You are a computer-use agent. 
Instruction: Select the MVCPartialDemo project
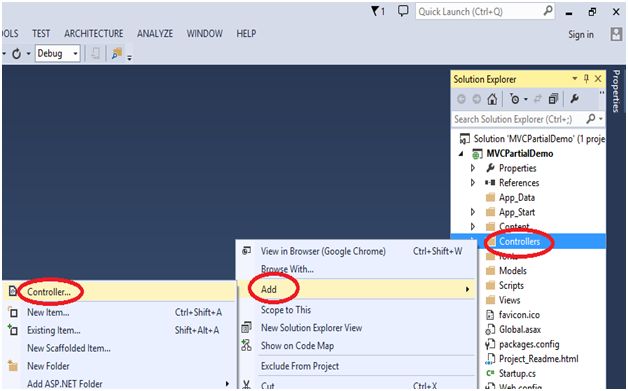[x=519, y=153]
